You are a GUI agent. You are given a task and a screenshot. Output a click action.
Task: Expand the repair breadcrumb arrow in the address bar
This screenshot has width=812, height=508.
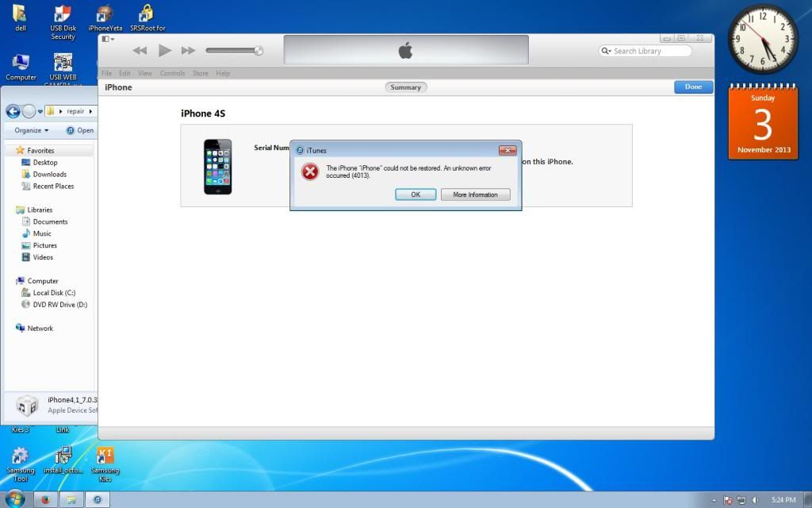coord(90,111)
